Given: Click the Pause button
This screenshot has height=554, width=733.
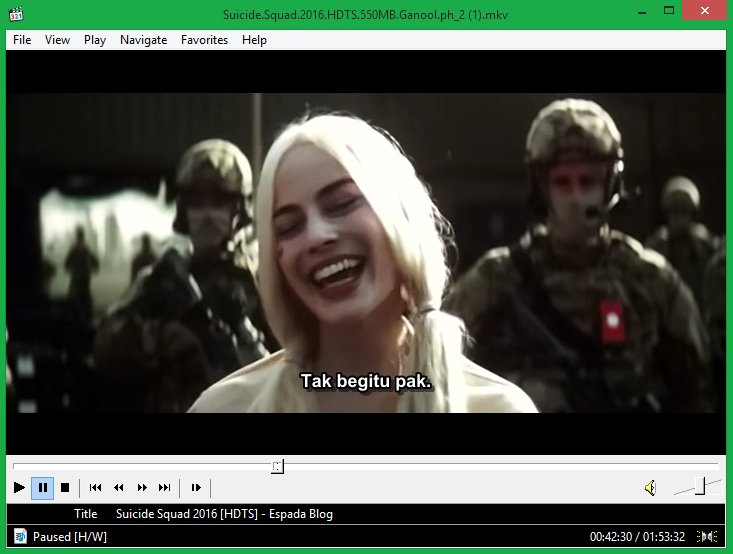Looking at the screenshot, I should pyautogui.click(x=43, y=488).
